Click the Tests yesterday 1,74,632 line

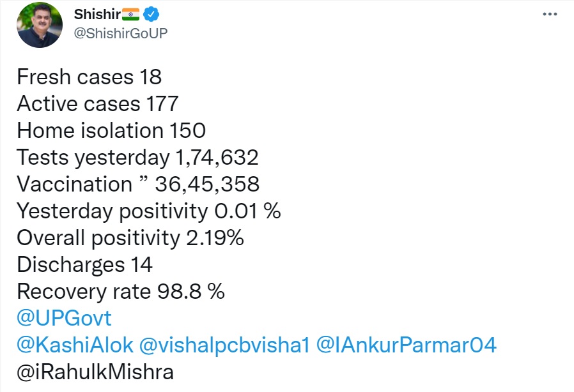(137, 158)
